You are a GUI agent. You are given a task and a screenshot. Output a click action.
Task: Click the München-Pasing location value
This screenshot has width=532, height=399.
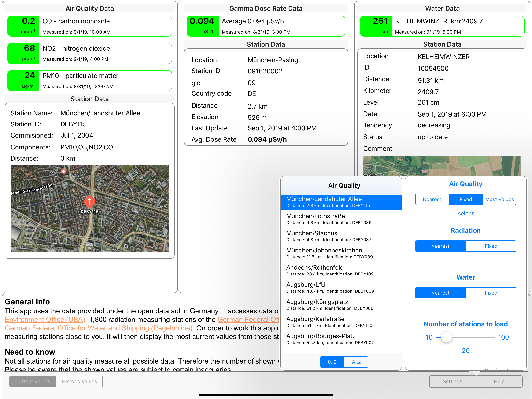pos(273,60)
